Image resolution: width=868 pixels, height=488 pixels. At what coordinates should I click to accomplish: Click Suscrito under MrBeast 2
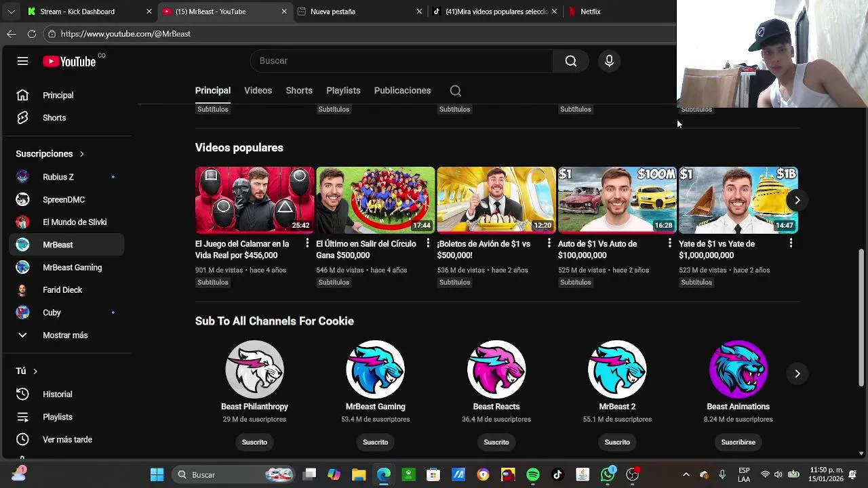click(617, 442)
